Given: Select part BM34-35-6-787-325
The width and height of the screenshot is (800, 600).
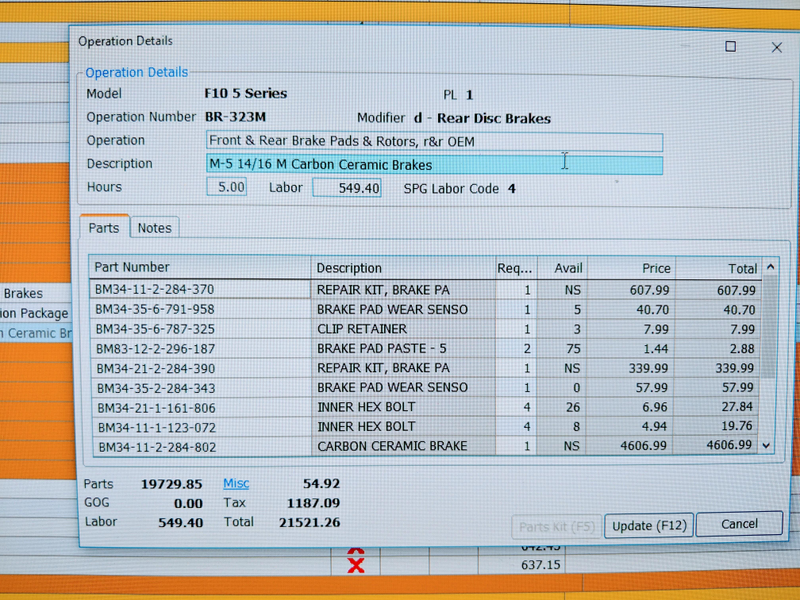Looking at the screenshot, I should pyautogui.click(x=201, y=329).
